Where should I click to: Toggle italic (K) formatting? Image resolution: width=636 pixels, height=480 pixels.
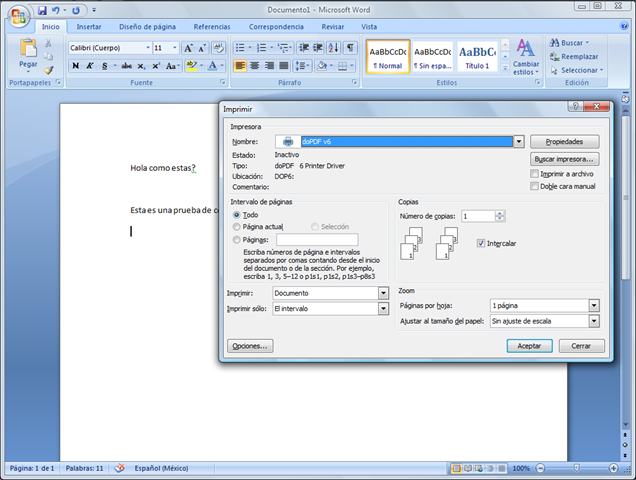coord(90,66)
